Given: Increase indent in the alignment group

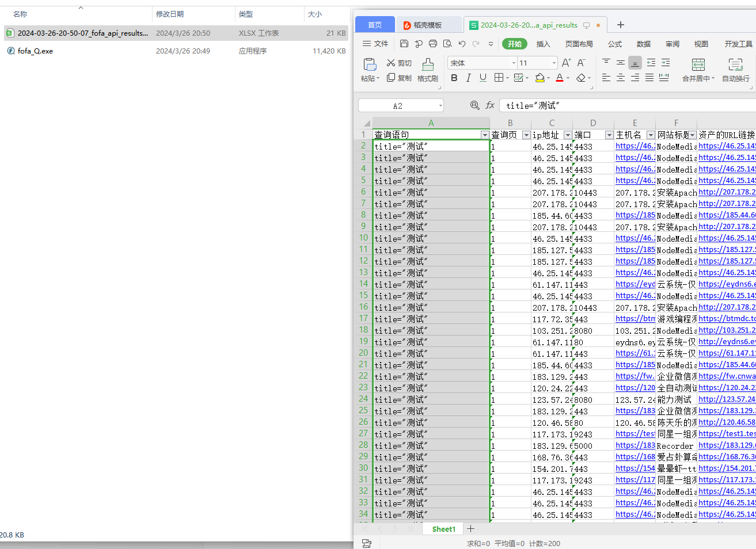Looking at the screenshot, I should point(666,63).
